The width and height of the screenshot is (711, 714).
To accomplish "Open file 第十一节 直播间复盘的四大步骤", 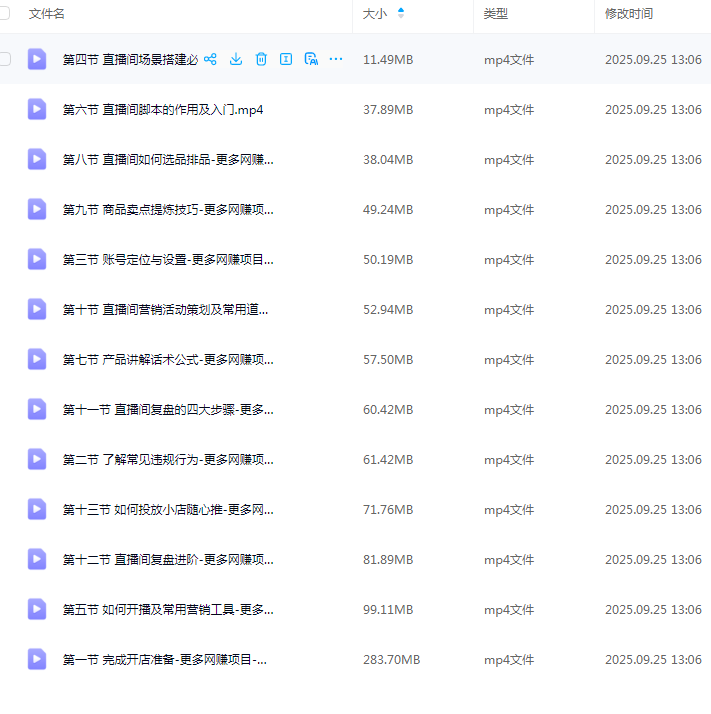I will tap(168, 410).
